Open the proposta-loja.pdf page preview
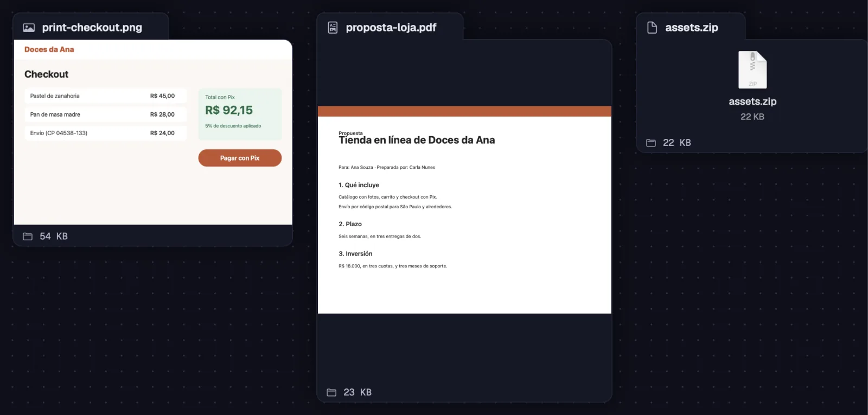 (x=464, y=210)
